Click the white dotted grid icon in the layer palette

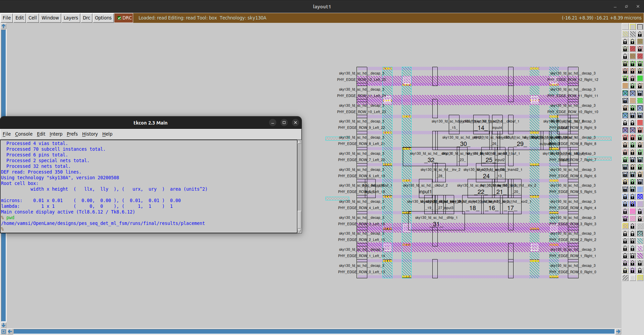coord(625,27)
